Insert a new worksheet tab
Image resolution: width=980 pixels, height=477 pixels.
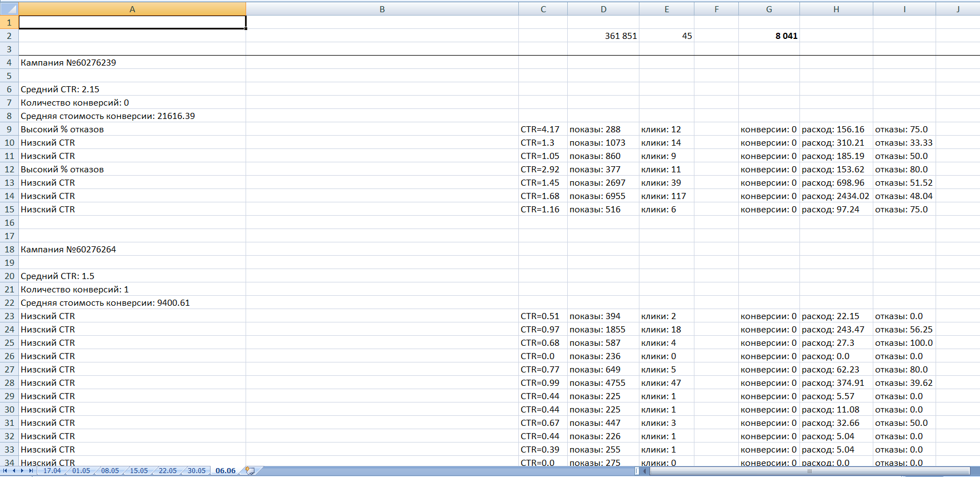pos(250,471)
